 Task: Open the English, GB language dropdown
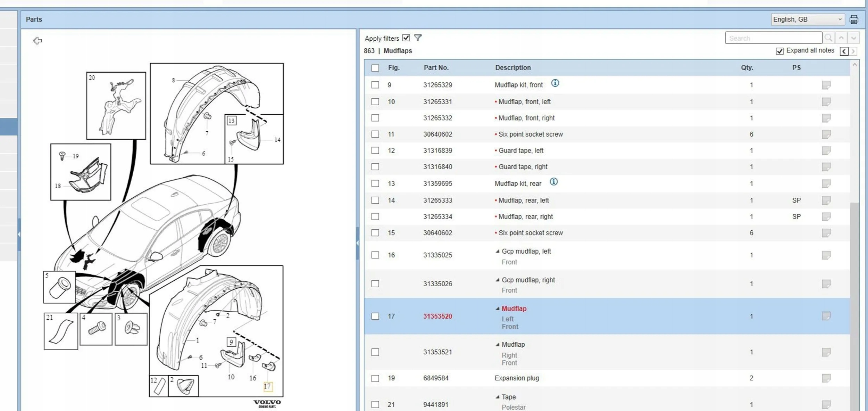point(808,19)
